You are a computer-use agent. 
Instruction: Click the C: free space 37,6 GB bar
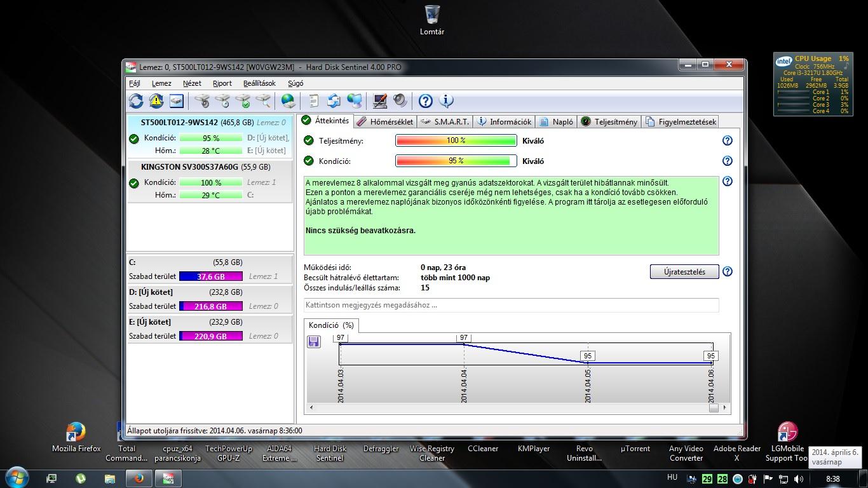[211, 276]
